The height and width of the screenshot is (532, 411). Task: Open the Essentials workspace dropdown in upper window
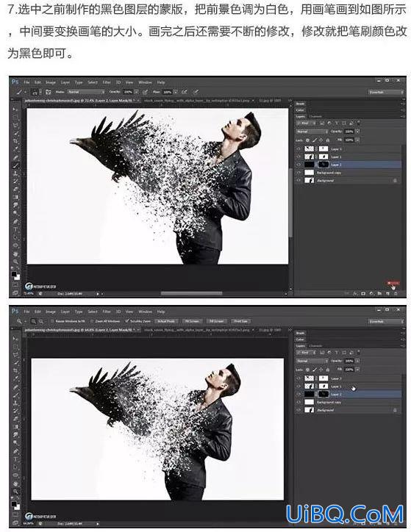point(386,92)
